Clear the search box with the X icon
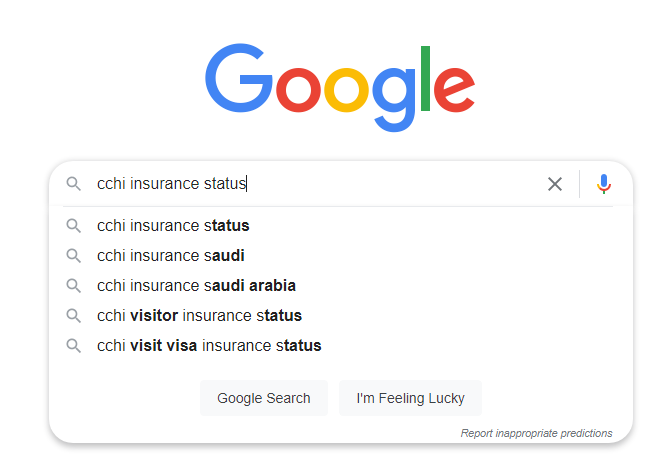 click(555, 184)
